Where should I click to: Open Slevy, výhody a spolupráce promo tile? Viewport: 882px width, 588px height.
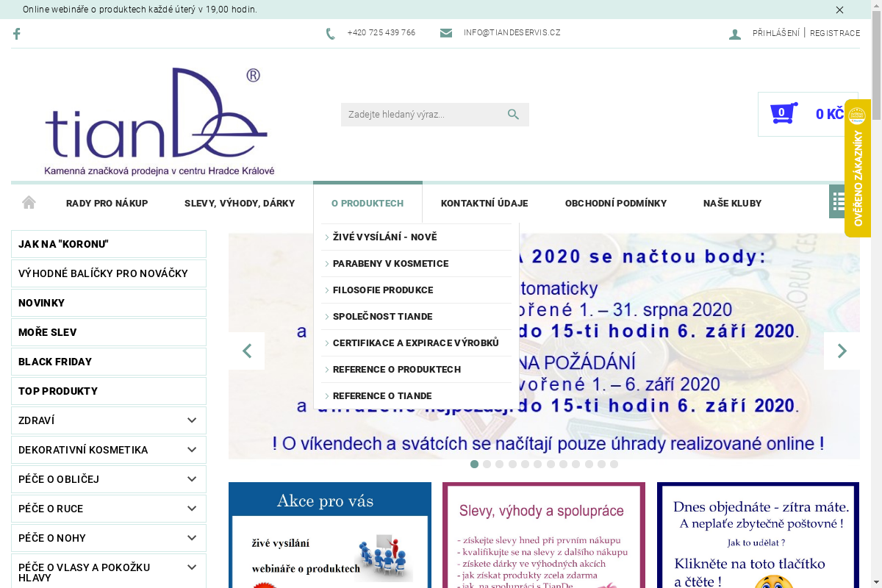(544, 535)
